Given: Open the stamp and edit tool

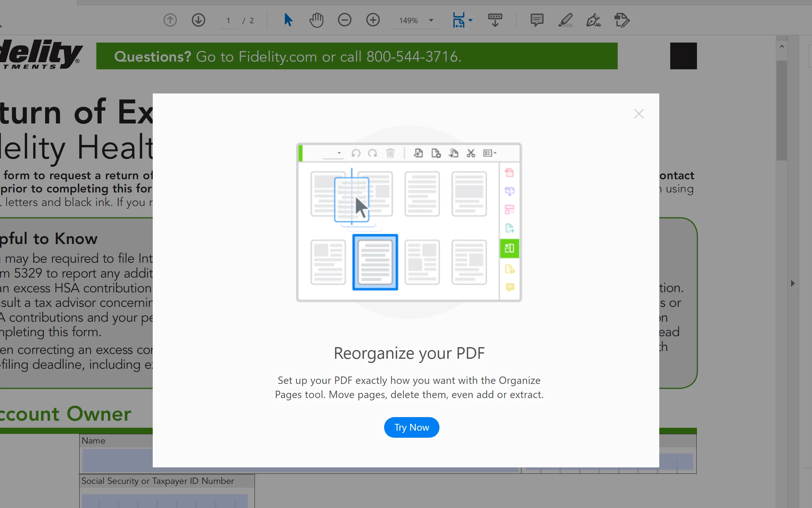Looking at the screenshot, I should (622, 20).
